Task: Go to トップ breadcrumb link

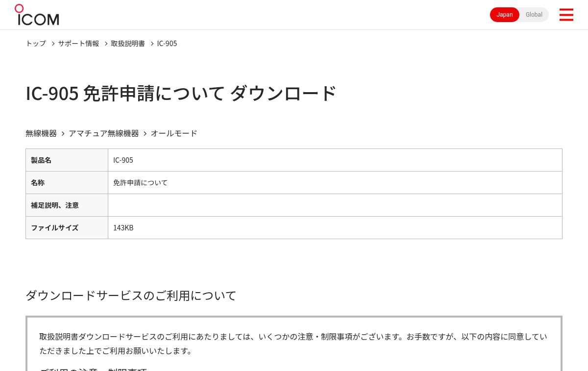Action: pyautogui.click(x=36, y=43)
